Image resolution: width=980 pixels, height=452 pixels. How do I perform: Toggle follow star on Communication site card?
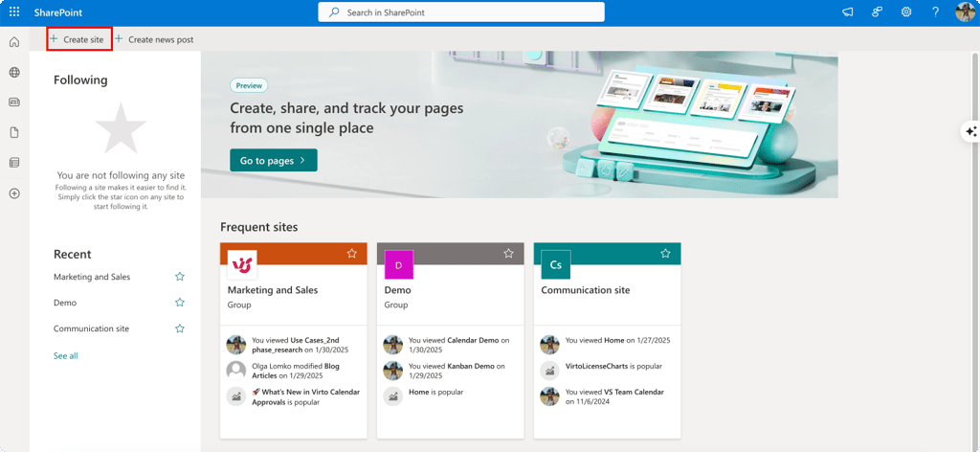coord(666,253)
